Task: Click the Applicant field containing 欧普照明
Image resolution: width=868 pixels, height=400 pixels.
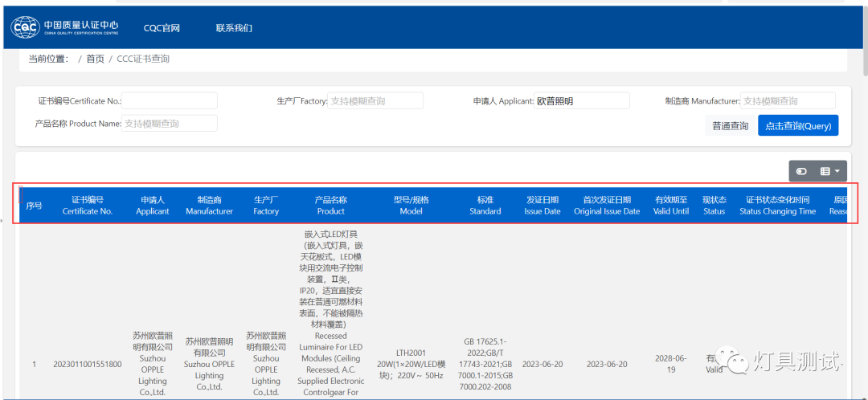Action: (x=582, y=101)
